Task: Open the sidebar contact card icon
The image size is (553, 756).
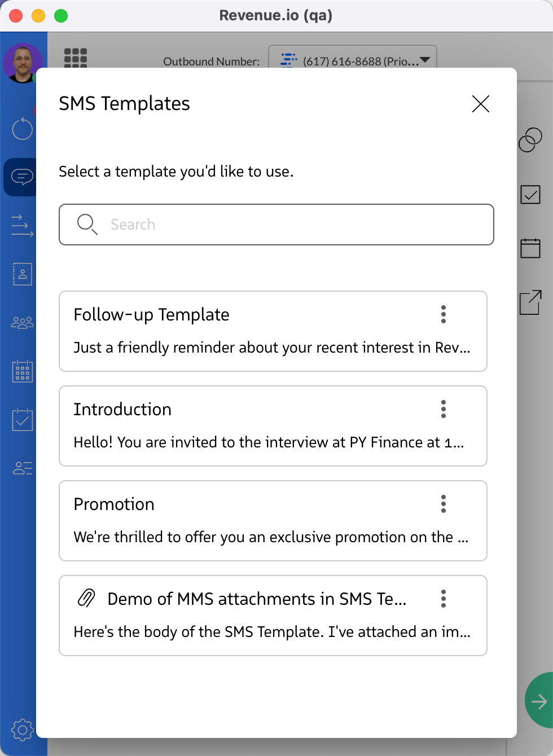Action: click(23, 274)
